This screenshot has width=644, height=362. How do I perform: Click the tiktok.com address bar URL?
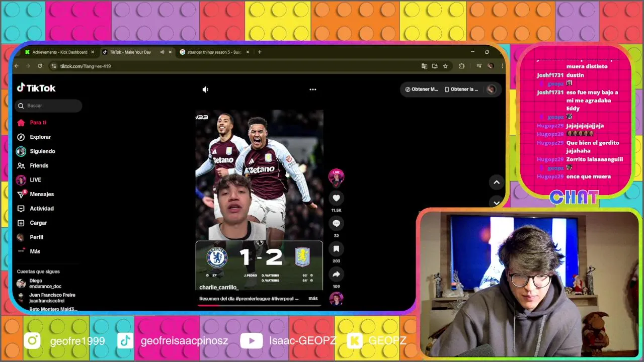click(86, 66)
